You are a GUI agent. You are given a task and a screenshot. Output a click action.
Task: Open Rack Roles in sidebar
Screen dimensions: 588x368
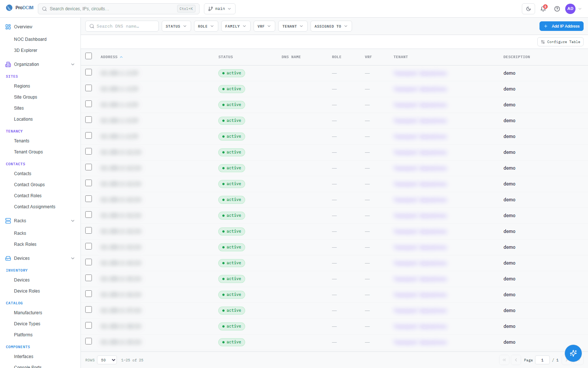[x=25, y=244]
